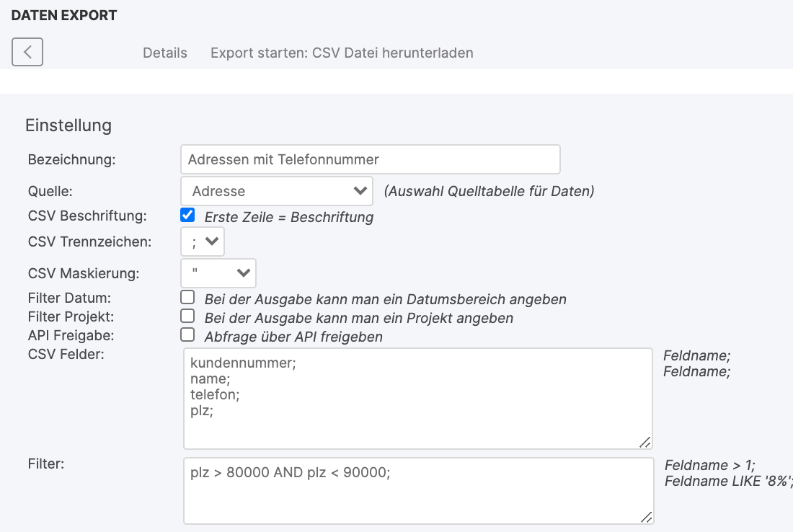Image resolution: width=793 pixels, height=532 pixels.
Task: Open the Quelle dropdown showing Adresse
Action: (x=277, y=191)
